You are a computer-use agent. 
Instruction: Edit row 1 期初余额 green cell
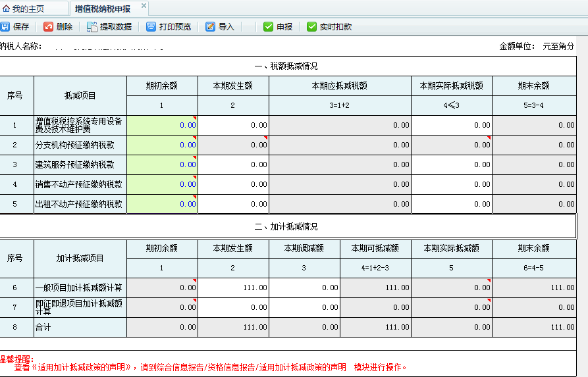point(162,125)
